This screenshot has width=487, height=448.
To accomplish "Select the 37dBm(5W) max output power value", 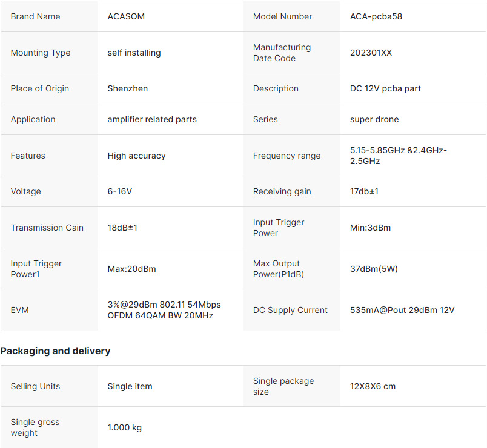I will point(374,269).
